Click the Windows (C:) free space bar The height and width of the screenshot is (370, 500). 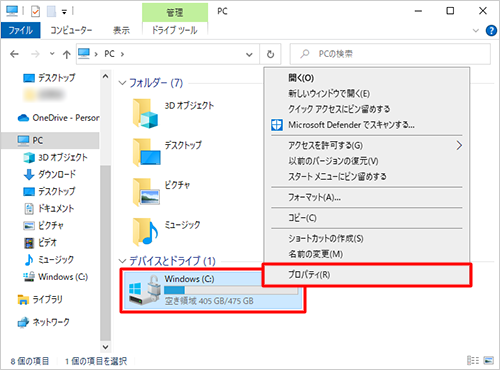[x=231, y=290]
